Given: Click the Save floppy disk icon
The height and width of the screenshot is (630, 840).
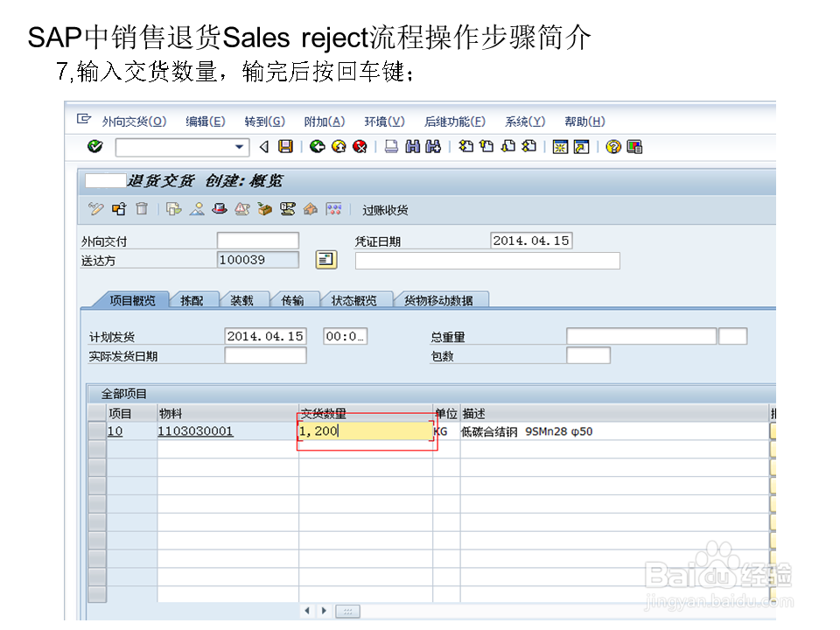Looking at the screenshot, I should [285, 146].
